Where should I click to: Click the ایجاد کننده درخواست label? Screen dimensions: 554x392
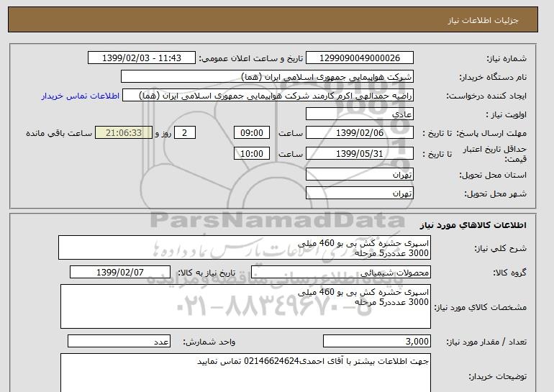point(486,96)
